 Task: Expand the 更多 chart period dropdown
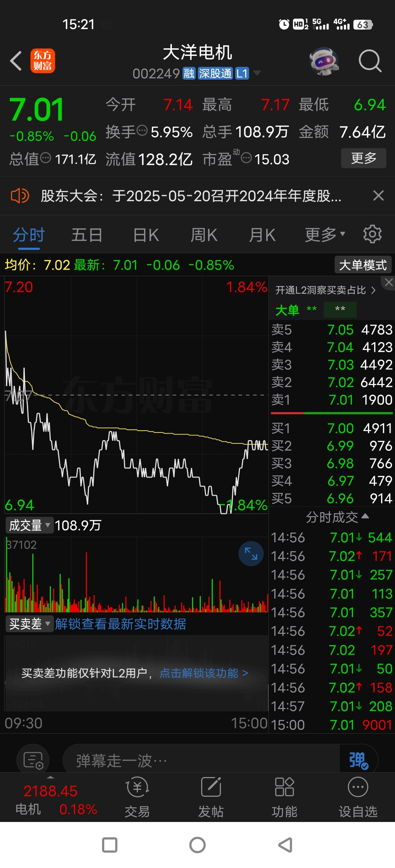point(325,235)
